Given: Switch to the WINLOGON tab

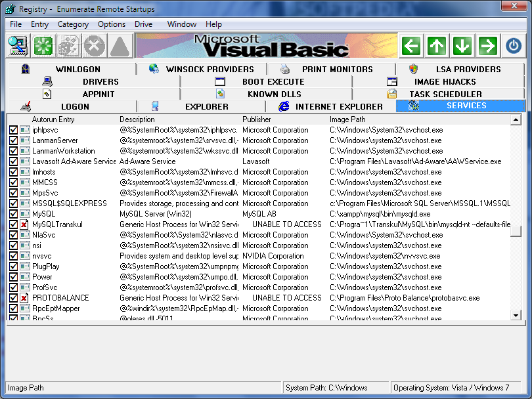Looking at the screenshot, I should point(71,69).
